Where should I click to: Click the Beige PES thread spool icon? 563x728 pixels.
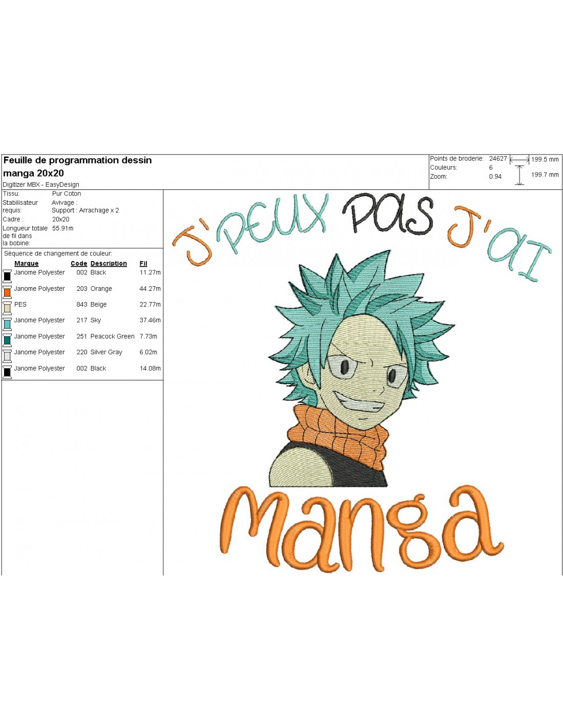pos(7,308)
